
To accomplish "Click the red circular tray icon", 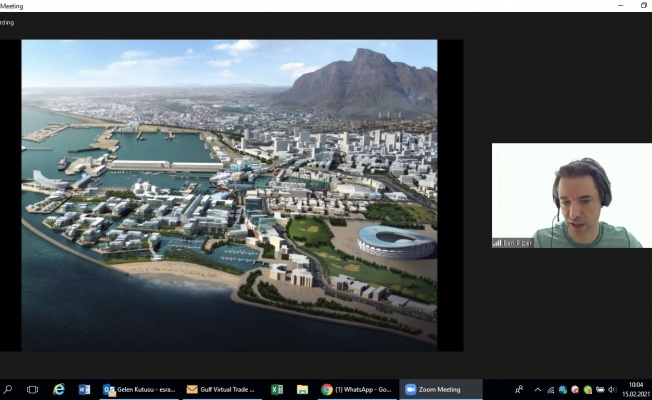I will [575, 390].
